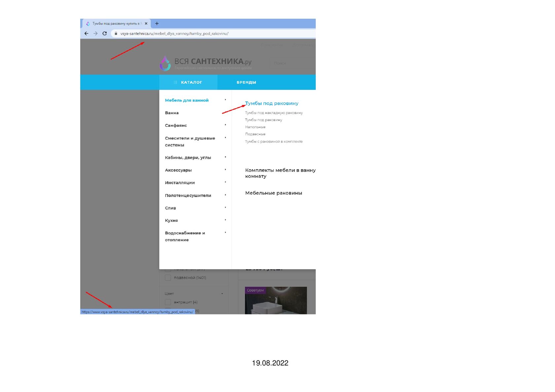Close the 'Тумбы под раковину' browser tab

click(146, 23)
